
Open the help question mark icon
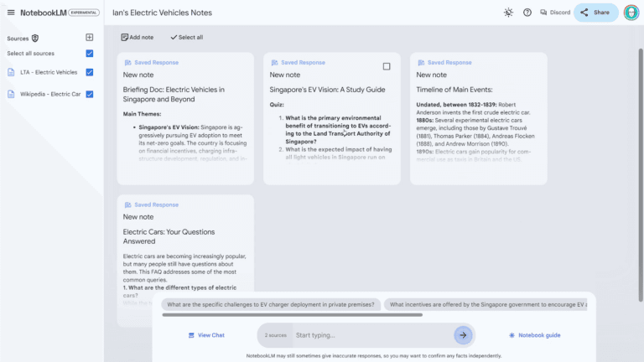(x=527, y=13)
